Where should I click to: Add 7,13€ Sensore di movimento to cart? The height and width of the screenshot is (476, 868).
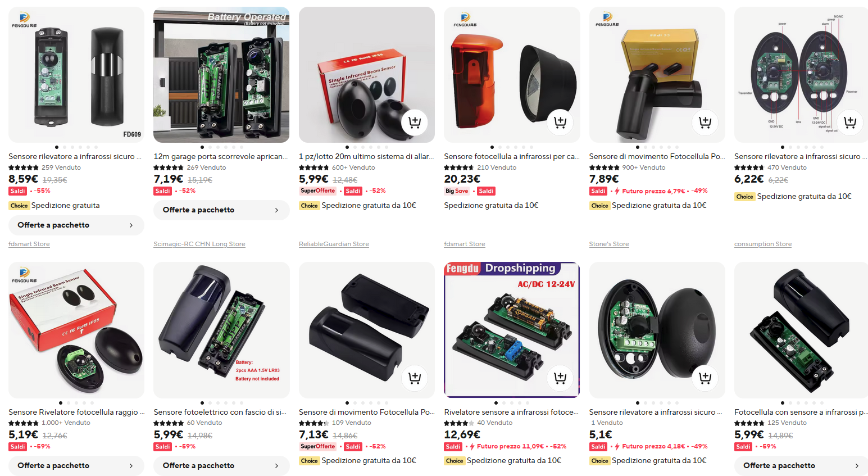click(x=415, y=378)
